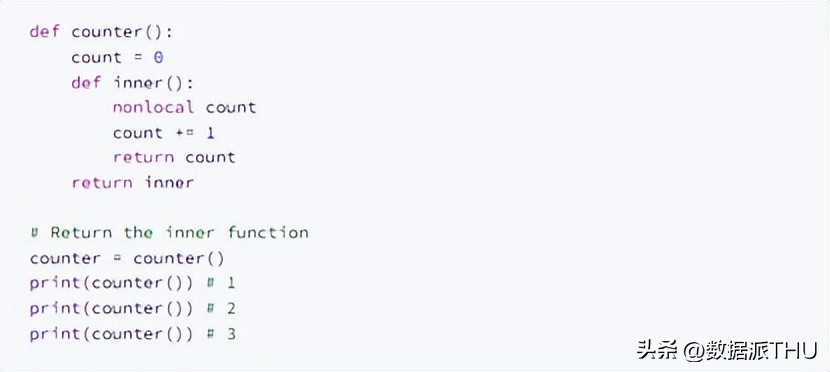Click the word 'inner' after return

169,183
